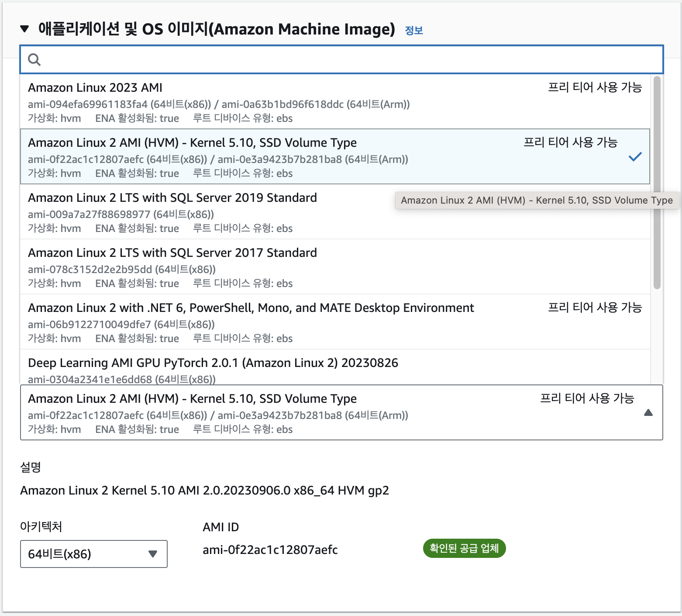
Task: Click ami-0304a2341e1e6dd68 ID text
Action: 90,380
